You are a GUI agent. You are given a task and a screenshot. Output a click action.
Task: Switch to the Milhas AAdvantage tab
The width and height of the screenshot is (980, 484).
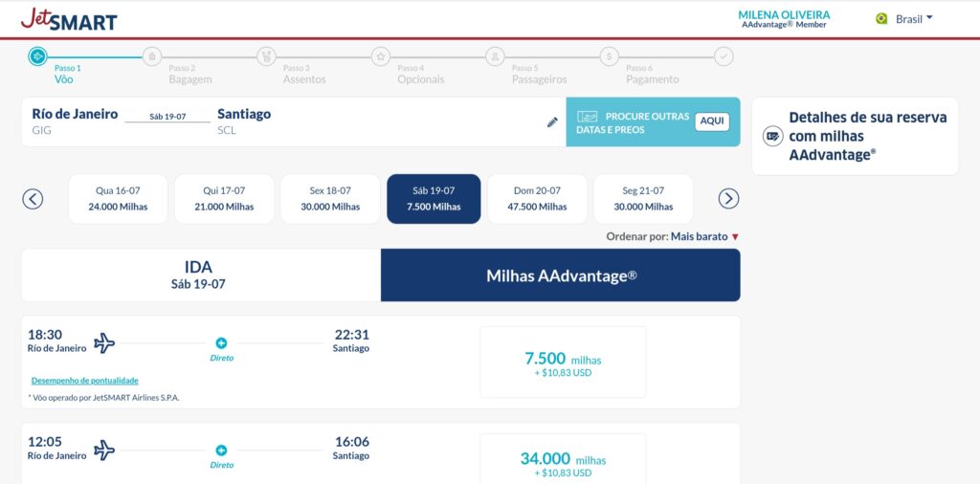click(x=561, y=275)
